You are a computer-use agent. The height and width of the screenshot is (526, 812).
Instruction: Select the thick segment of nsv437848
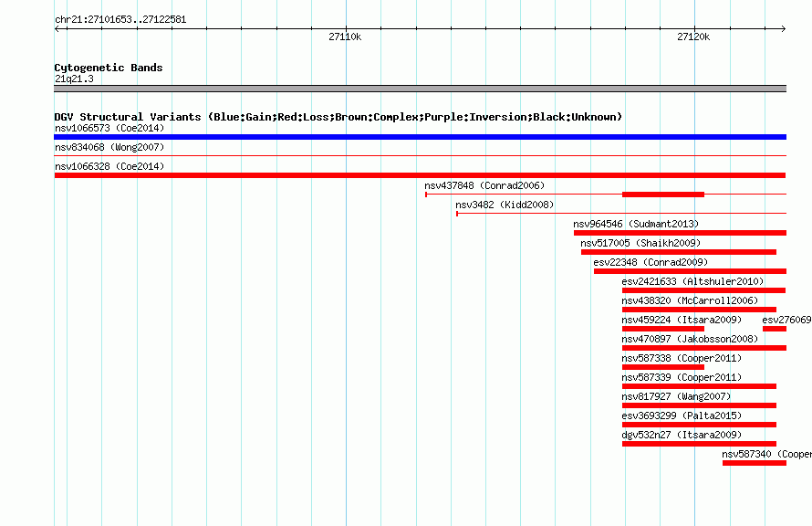(663, 195)
